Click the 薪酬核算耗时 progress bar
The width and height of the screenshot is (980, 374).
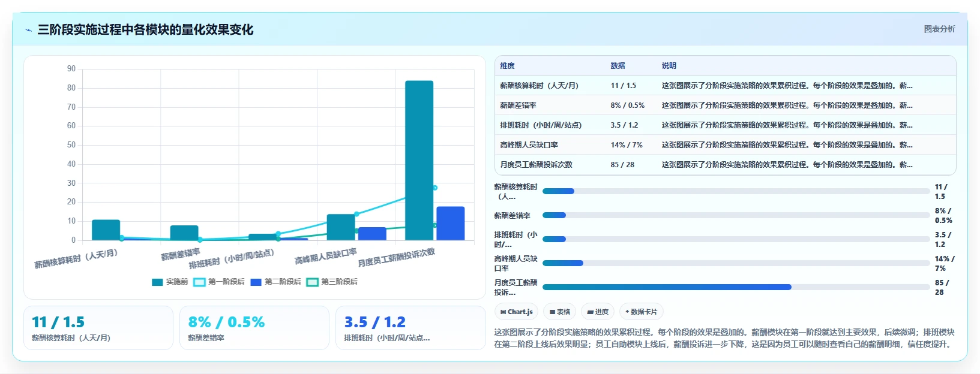tap(736, 191)
